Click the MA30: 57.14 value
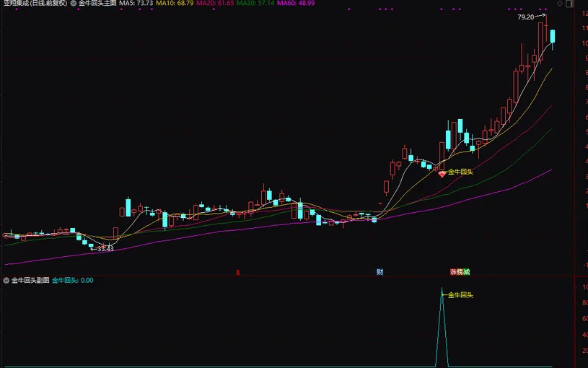This screenshot has height=368, width=588. 255,3
